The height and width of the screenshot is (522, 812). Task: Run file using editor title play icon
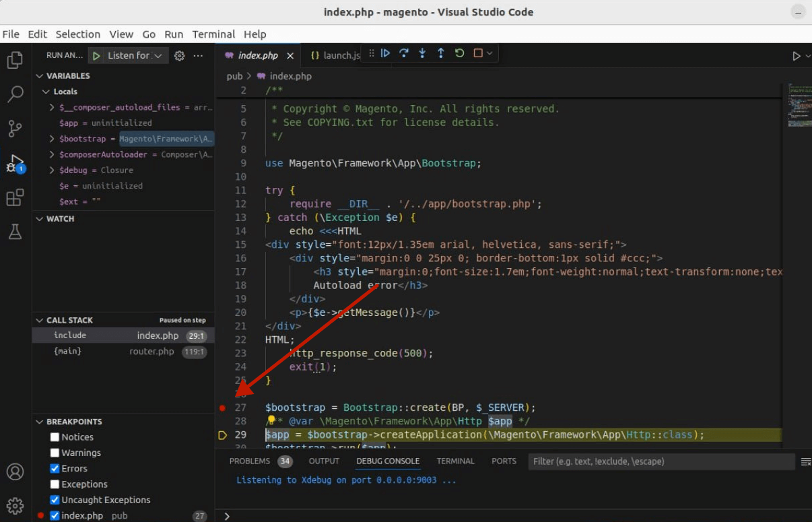coord(797,56)
